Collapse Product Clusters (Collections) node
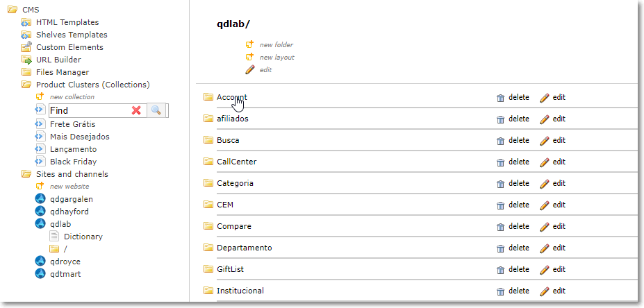 [x=26, y=85]
